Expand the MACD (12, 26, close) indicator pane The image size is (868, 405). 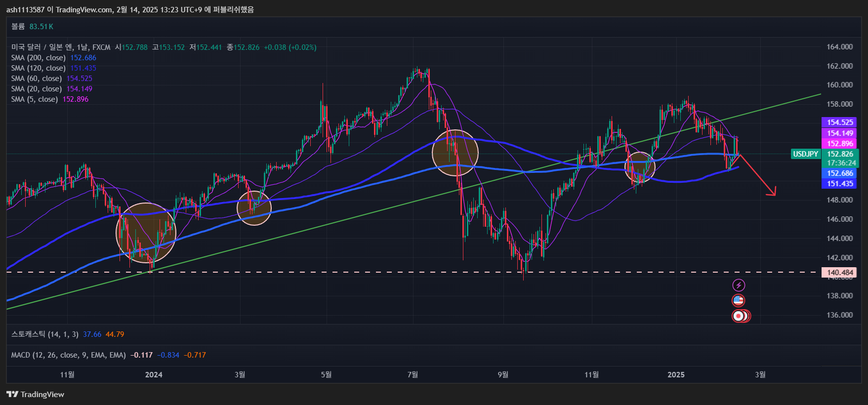[69, 355]
